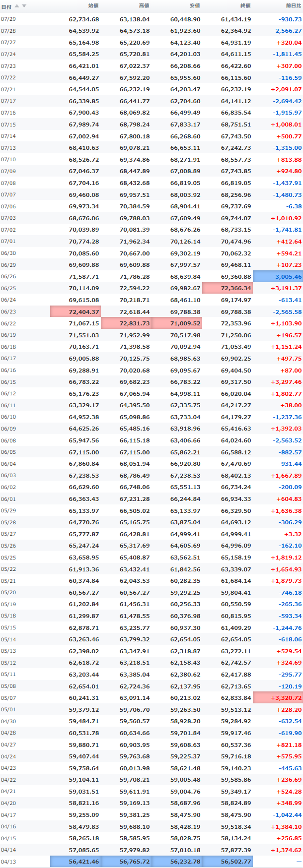Select the 06/09 date cell
The height and width of the screenshot is (868, 303).
coord(8,429)
